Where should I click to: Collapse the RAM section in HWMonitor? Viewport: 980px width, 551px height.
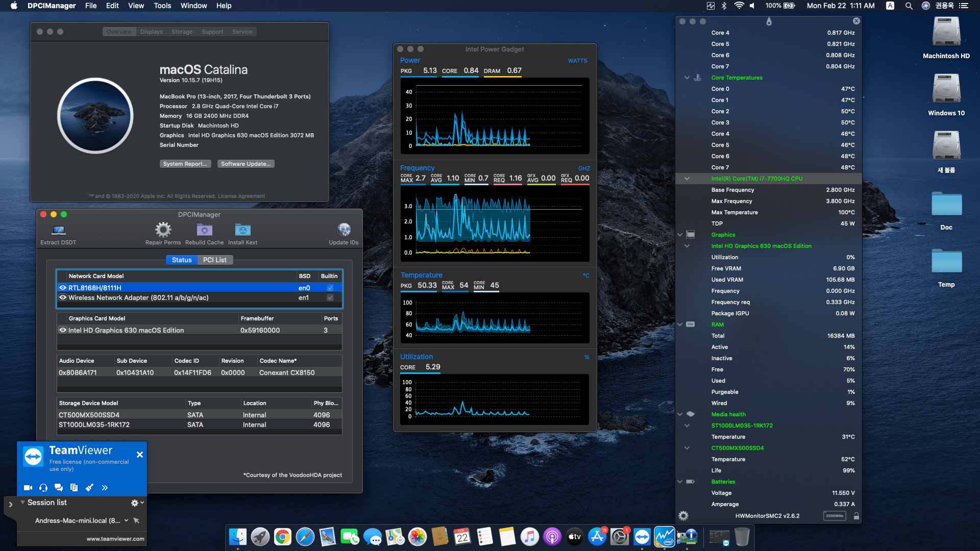click(680, 324)
